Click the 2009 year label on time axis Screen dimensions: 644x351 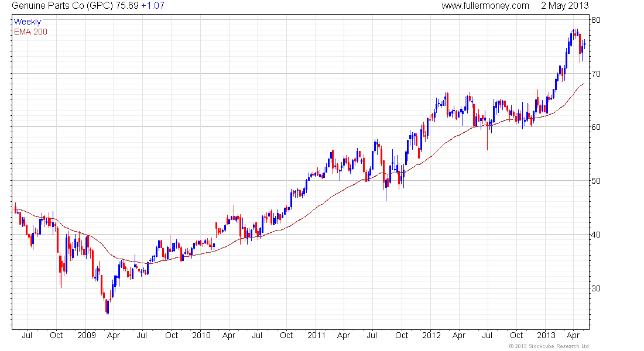[86, 335]
